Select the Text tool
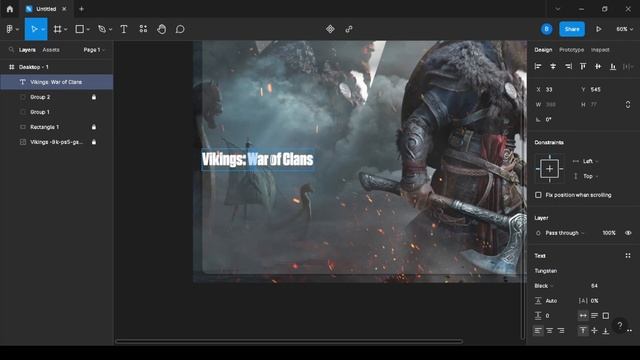 coord(124,29)
